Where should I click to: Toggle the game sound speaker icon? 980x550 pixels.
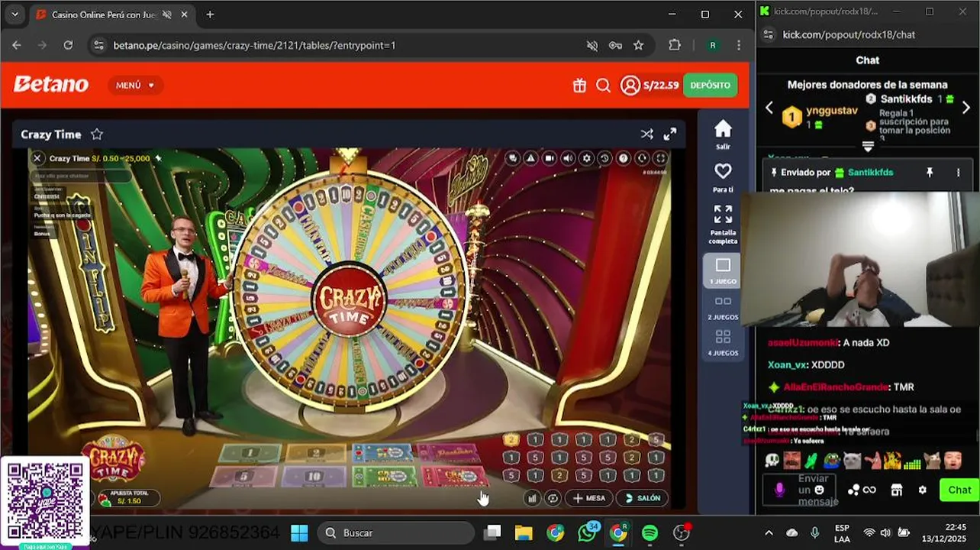click(568, 158)
